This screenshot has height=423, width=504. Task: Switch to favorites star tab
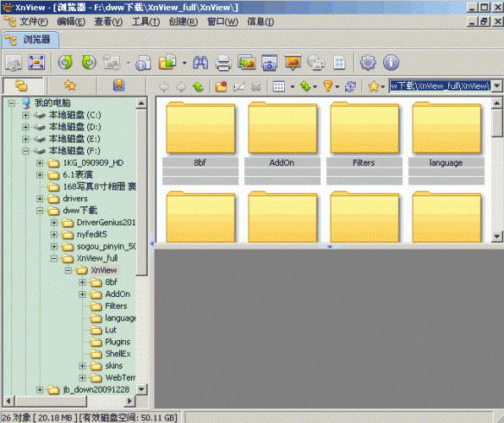tap(70, 85)
